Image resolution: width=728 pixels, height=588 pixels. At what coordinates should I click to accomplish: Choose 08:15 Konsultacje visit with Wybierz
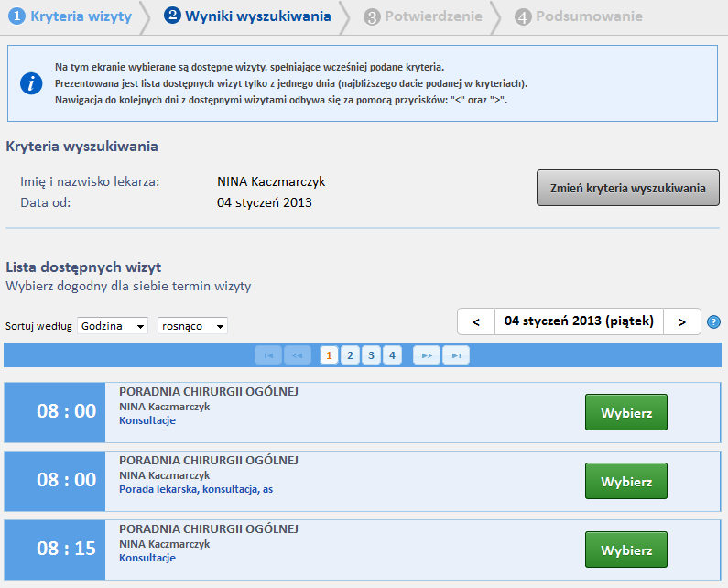click(625, 550)
